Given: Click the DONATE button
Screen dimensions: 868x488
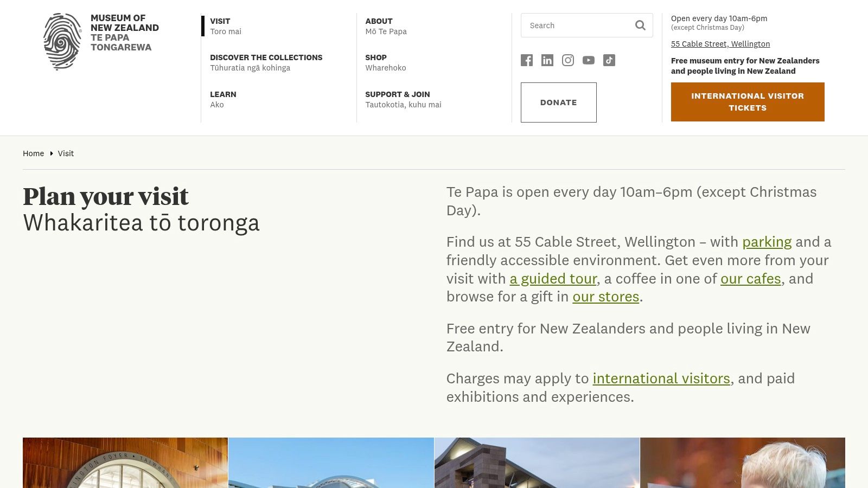Looking at the screenshot, I should pos(558,102).
